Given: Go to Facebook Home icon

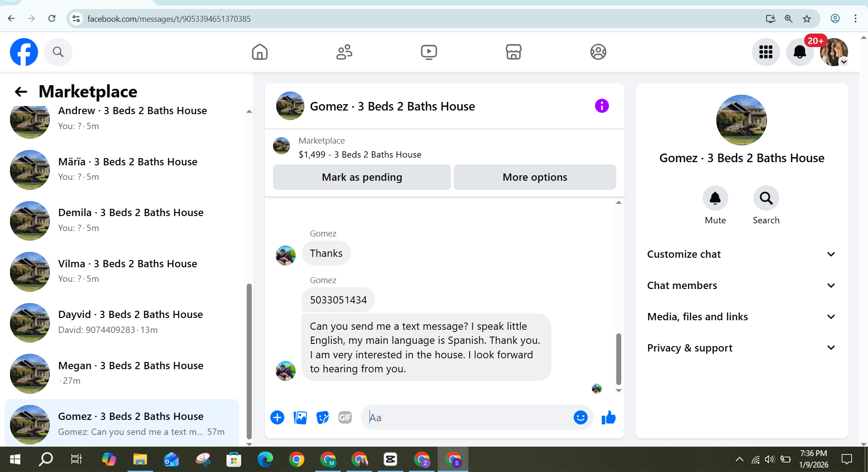Looking at the screenshot, I should coord(260,52).
